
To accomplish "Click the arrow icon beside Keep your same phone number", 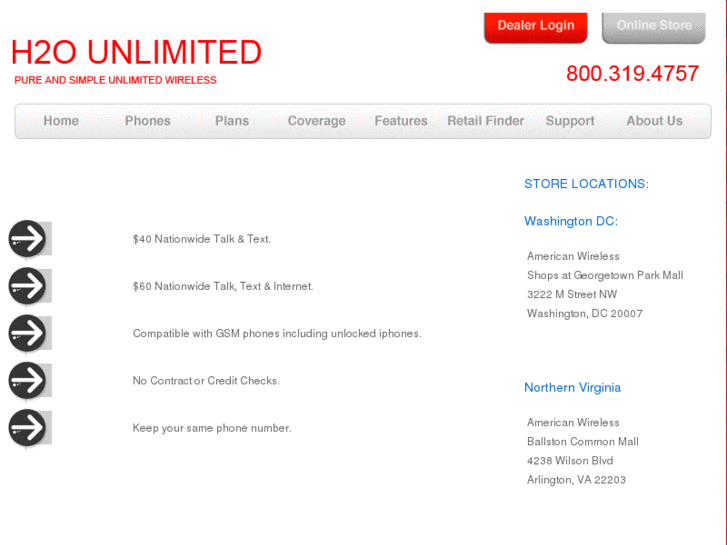I will pos(27,428).
